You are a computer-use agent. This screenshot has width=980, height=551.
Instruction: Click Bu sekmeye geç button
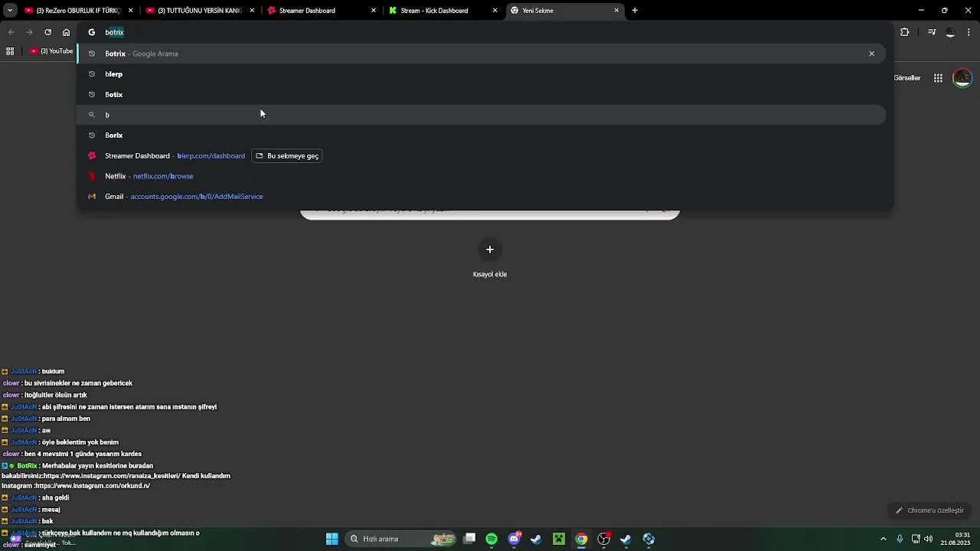click(287, 155)
